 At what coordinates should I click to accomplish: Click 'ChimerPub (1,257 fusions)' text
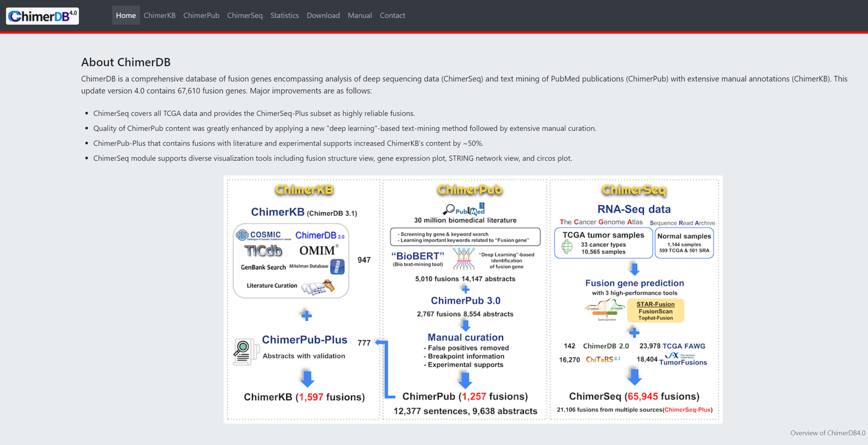465,396
